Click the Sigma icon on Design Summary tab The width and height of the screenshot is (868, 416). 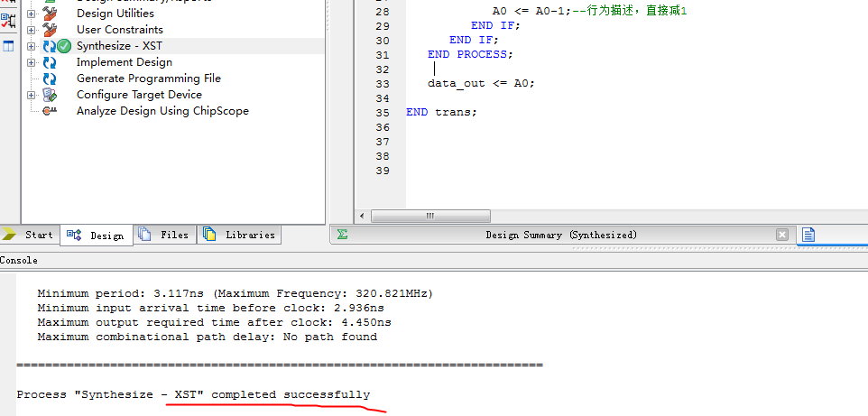[x=343, y=235]
